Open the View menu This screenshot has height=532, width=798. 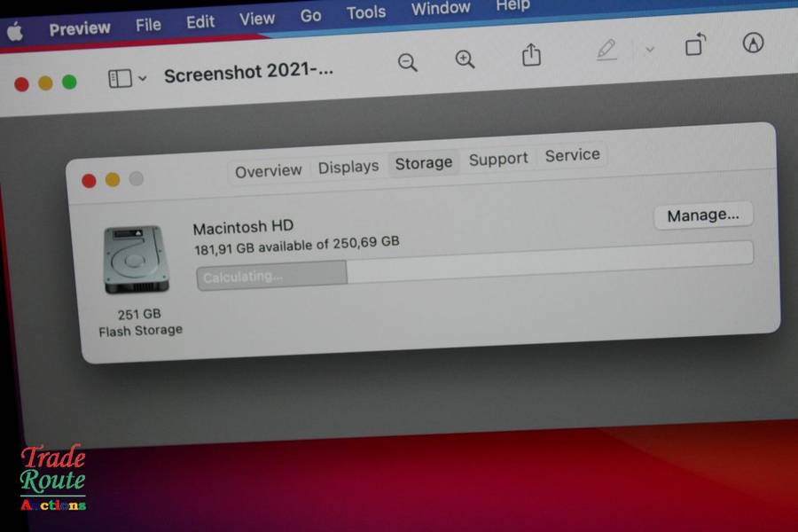[x=256, y=19]
